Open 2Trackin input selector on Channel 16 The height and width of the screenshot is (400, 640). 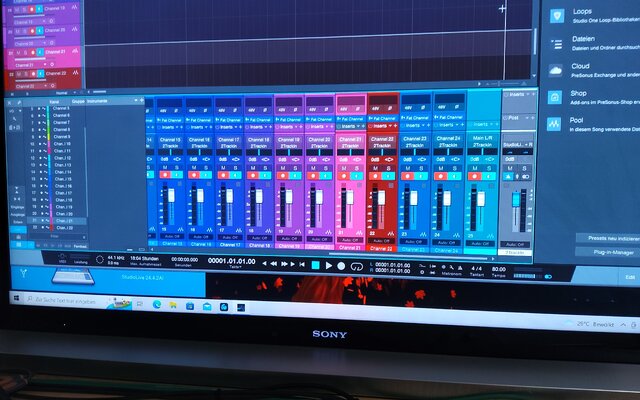(199, 146)
